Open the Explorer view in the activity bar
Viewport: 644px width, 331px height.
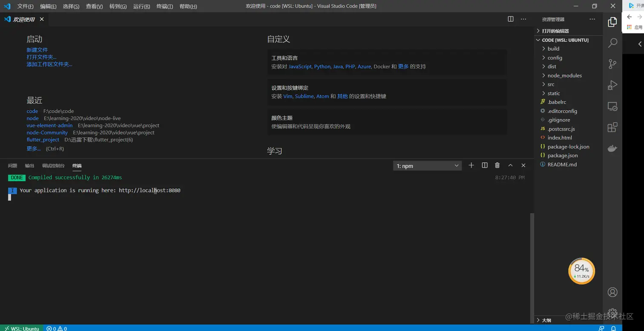612,22
